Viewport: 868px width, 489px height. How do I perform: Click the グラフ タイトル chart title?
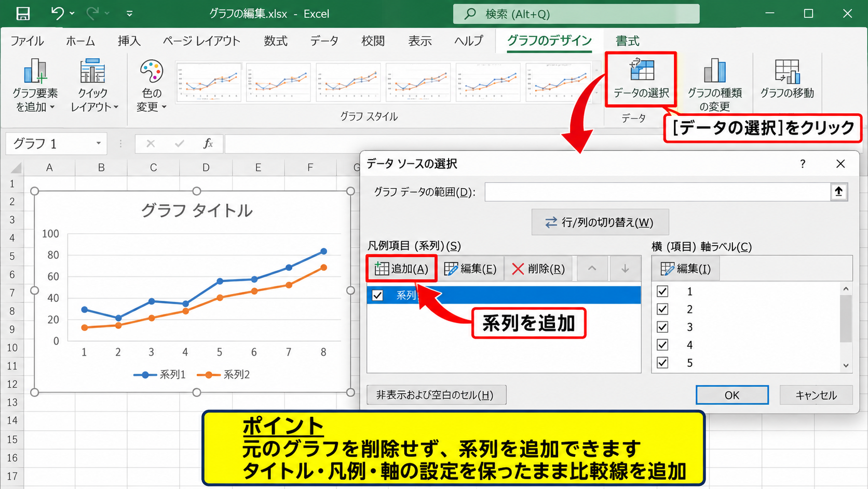[x=197, y=210]
